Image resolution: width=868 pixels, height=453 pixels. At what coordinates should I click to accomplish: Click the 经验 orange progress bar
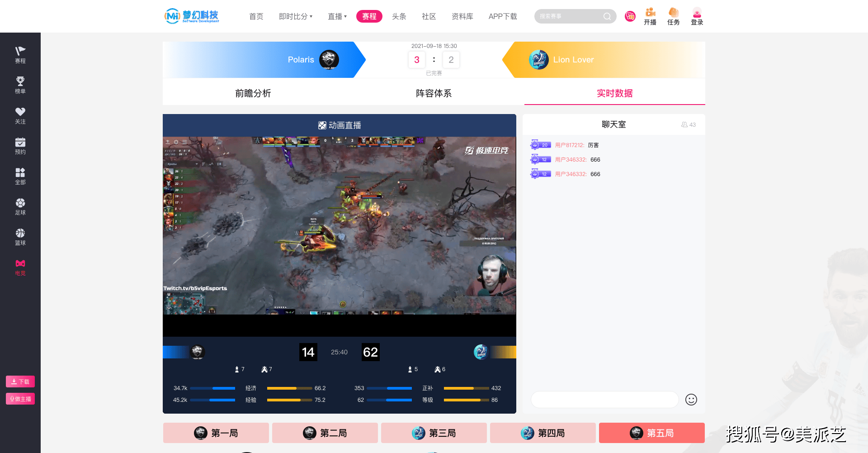289,400
